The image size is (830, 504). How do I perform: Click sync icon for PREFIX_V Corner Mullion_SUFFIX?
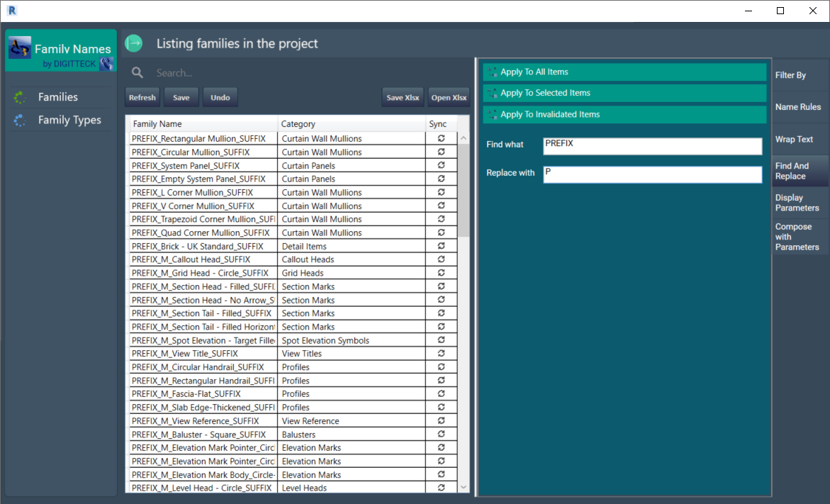[x=441, y=206]
